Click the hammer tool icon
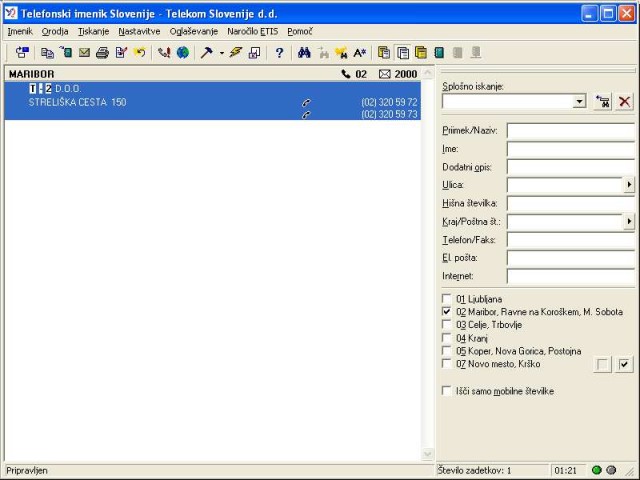 (x=207, y=52)
